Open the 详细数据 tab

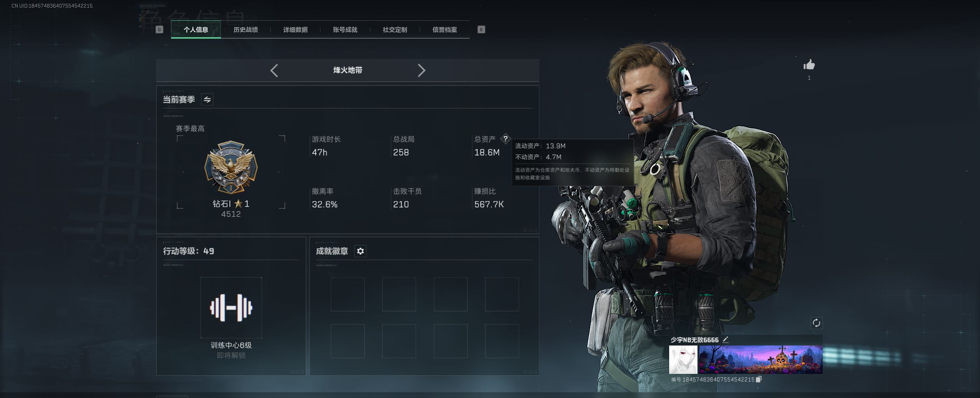pyautogui.click(x=296, y=30)
